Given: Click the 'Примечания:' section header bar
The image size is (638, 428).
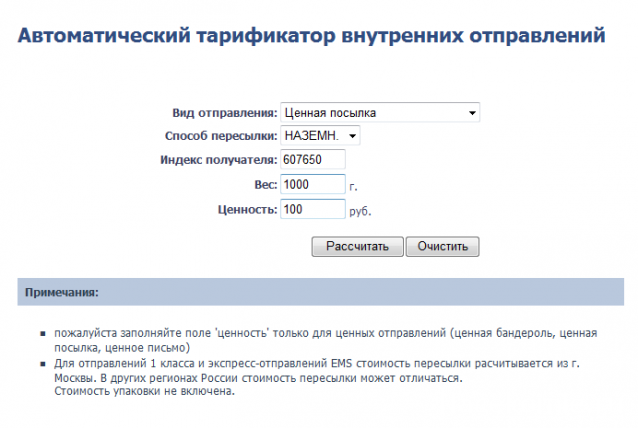Looking at the screenshot, I should [x=321, y=292].
